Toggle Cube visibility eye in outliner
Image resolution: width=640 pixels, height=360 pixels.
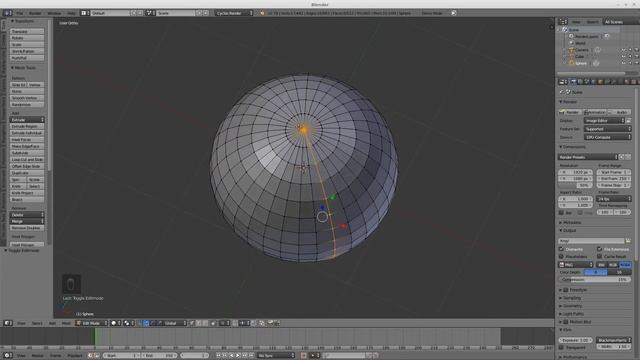pyautogui.click(x=623, y=56)
